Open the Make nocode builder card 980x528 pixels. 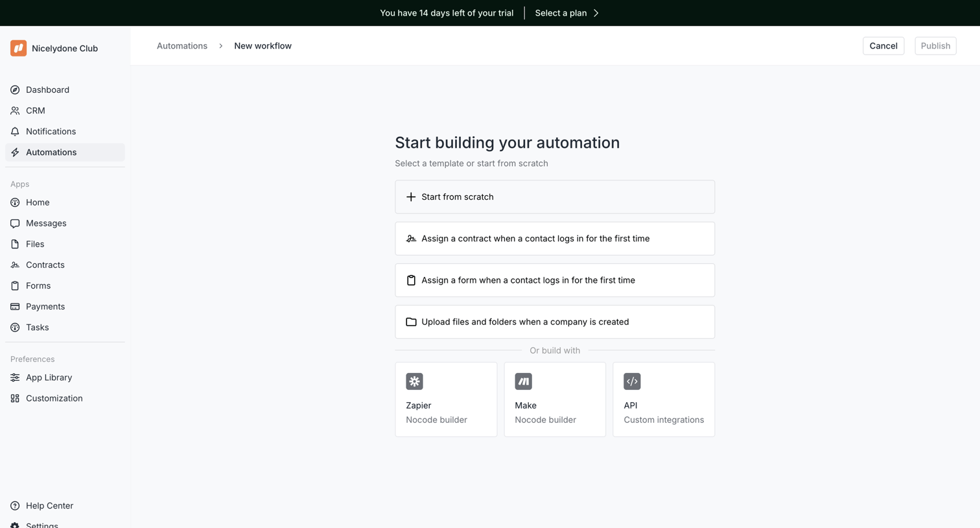pyautogui.click(x=555, y=400)
